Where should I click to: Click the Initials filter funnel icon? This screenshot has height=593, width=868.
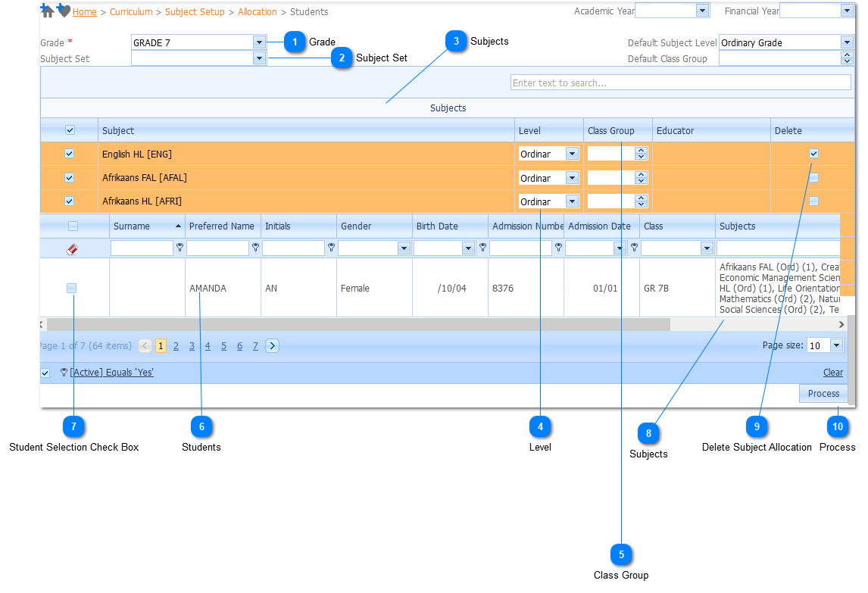[x=331, y=248]
